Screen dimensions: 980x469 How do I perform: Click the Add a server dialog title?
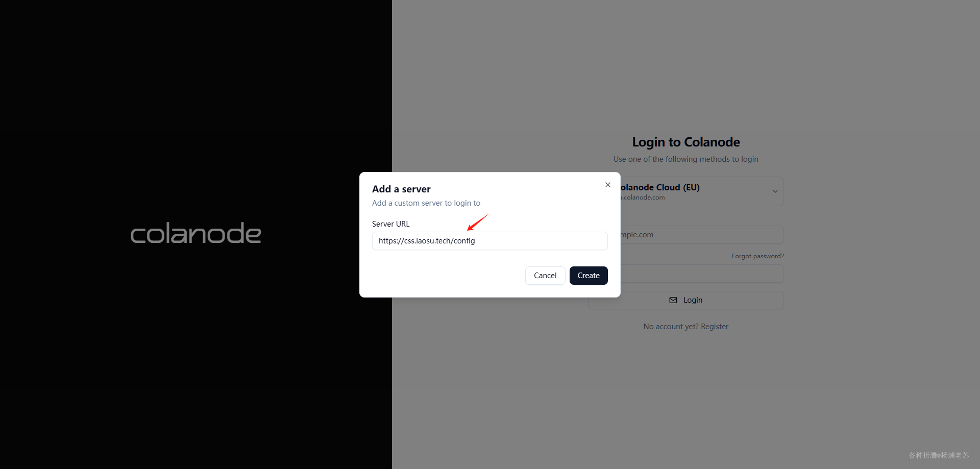[x=401, y=189]
